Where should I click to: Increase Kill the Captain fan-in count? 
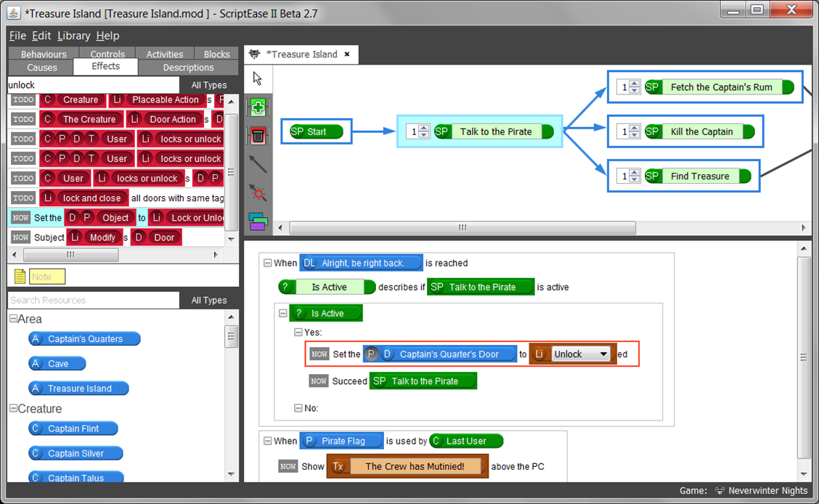click(x=634, y=128)
